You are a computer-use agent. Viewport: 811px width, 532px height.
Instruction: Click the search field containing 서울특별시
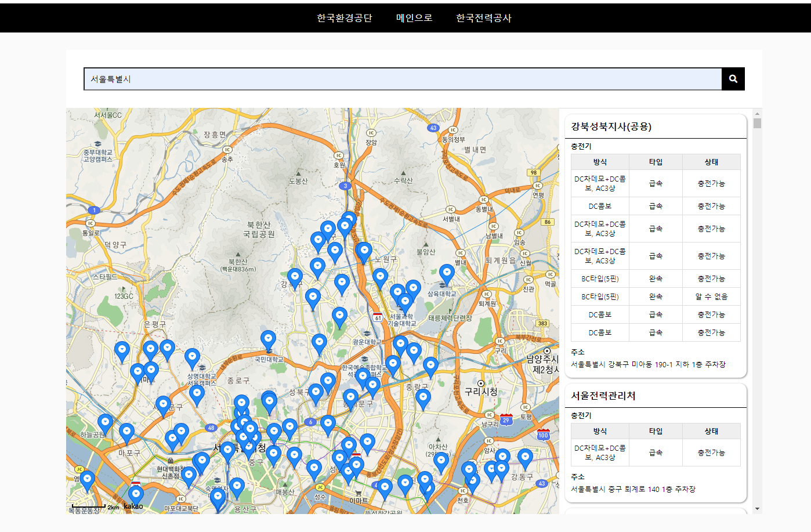[403, 79]
